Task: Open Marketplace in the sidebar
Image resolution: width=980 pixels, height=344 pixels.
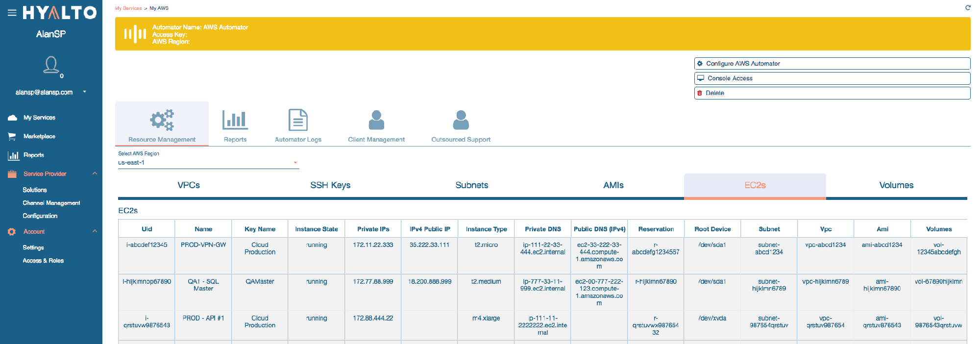Action: point(39,136)
